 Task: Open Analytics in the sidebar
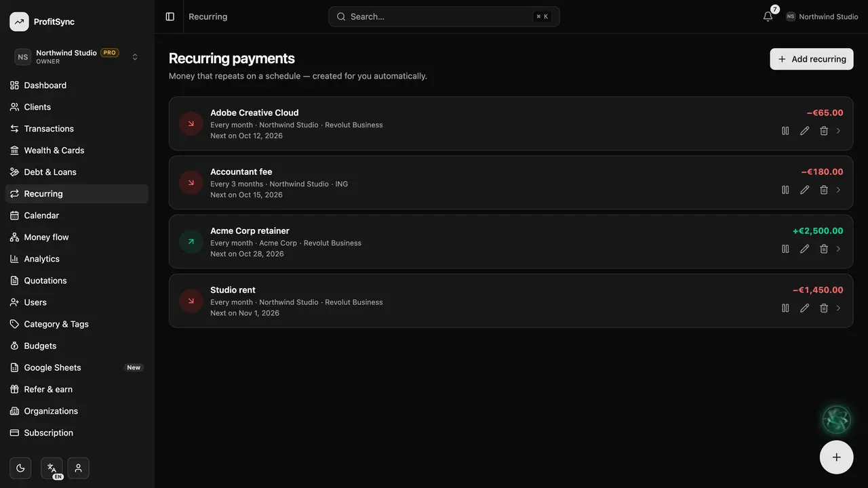coord(77,259)
